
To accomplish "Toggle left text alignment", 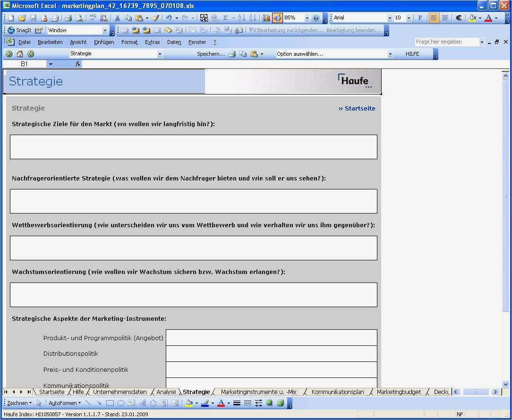I will (434, 18).
